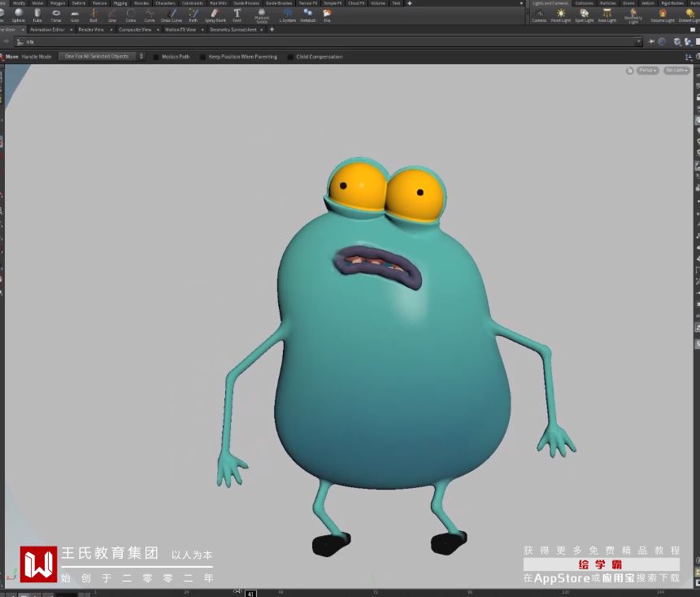Open the Persp viewport menu

coord(647,71)
